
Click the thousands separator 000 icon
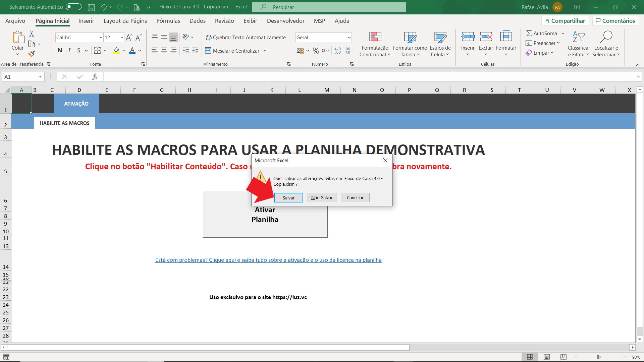tap(325, 51)
